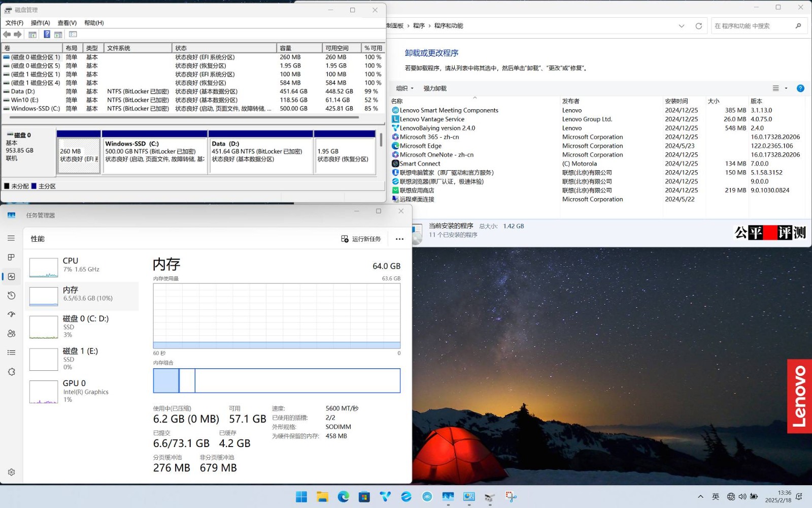Open Windows Start button

pos(301,497)
